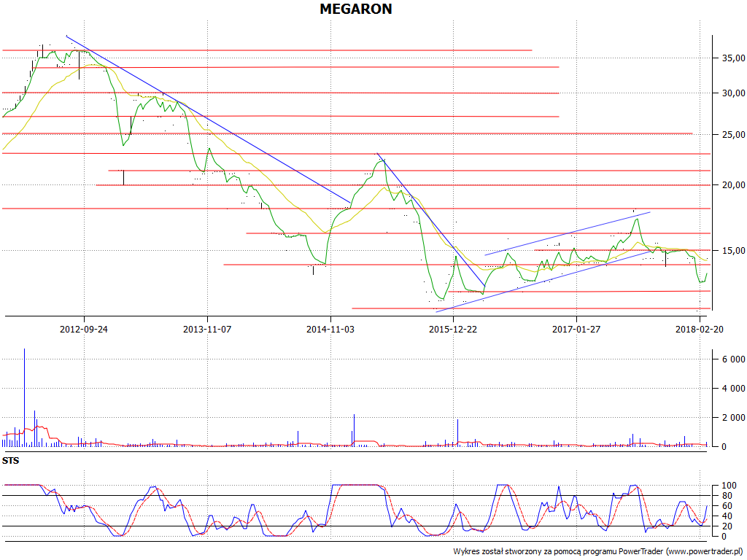Select the 2012-09-24 date label
This screenshot has width=747, height=560.
click(84, 329)
